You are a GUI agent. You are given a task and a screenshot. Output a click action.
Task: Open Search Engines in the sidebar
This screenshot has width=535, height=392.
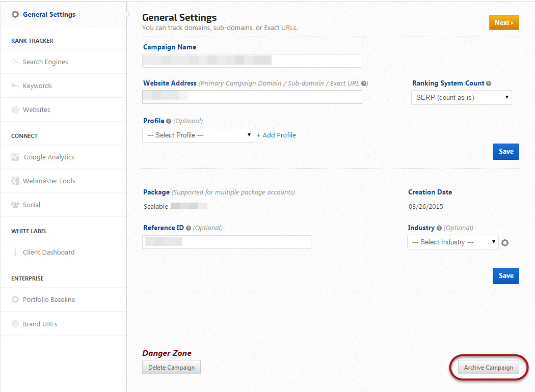click(45, 62)
